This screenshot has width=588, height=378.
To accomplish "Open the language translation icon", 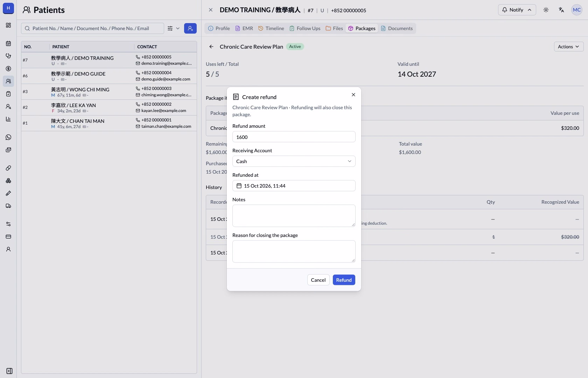I will coord(561,10).
